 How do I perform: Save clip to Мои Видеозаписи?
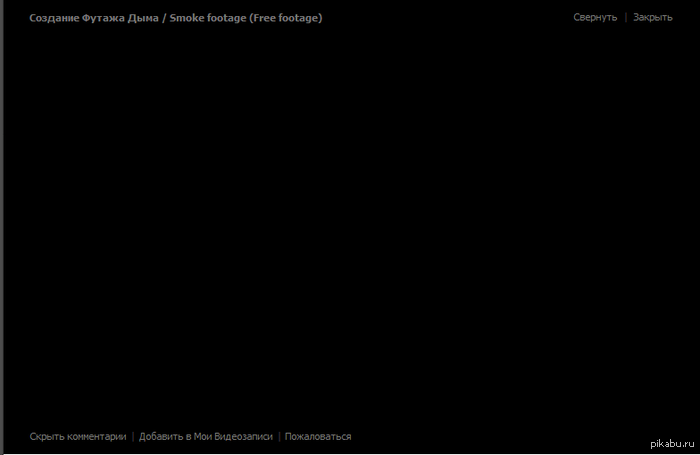coord(206,436)
